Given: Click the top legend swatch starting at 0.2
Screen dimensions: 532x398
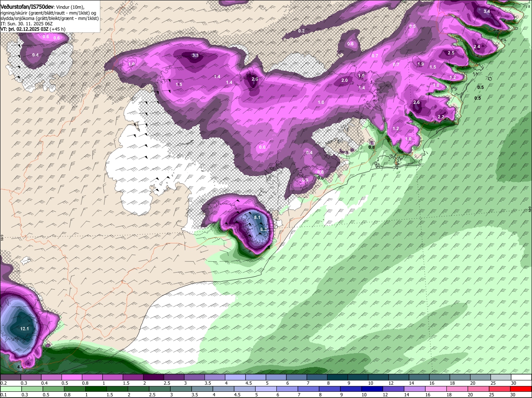Looking at the screenshot, I should pos(10,377).
